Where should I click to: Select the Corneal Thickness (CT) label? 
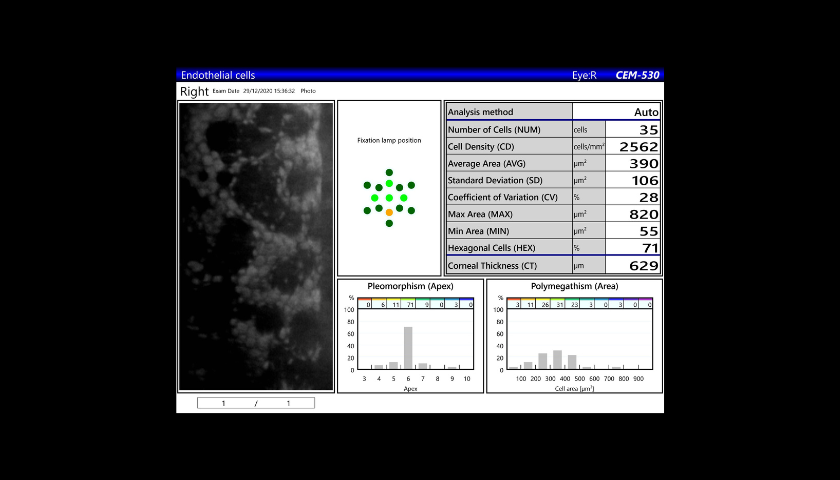pyautogui.click(x=494, y=265)
